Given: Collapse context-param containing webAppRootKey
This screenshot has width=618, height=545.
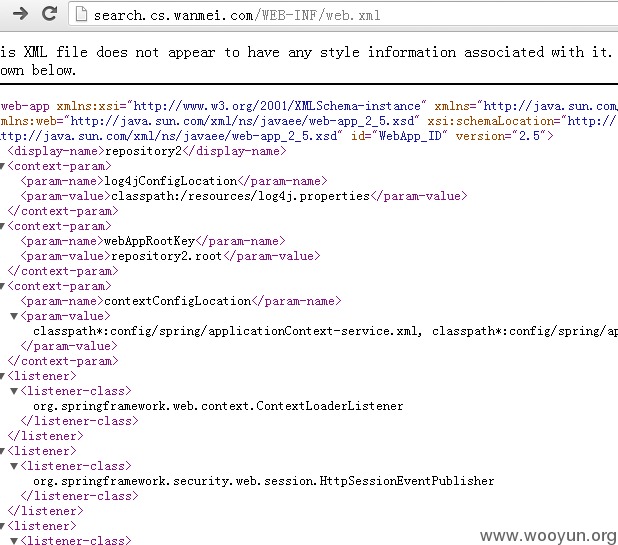Looking at the screenshot, I should pyautogui.click(x=2, y=226).
